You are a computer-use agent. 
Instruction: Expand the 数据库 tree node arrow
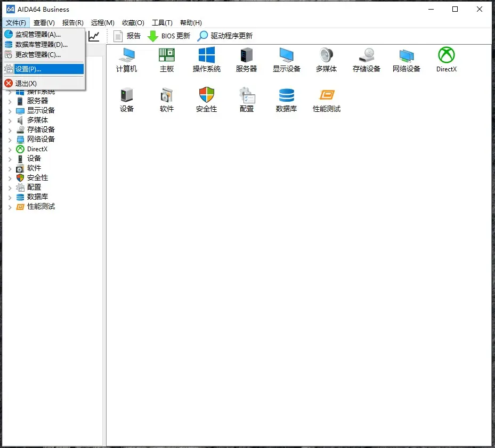tap(10, 198)
